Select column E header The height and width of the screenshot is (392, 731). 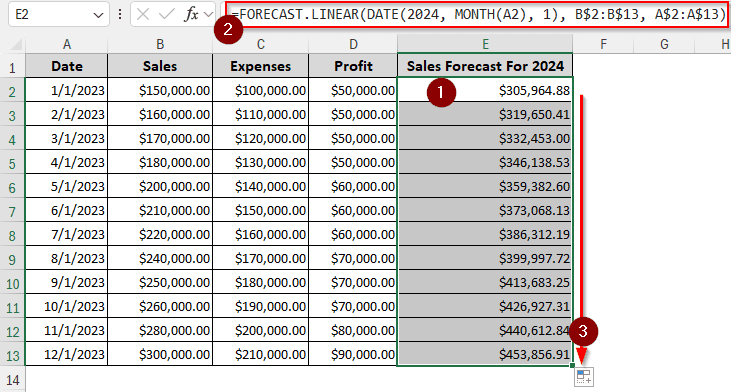(485, 44)
